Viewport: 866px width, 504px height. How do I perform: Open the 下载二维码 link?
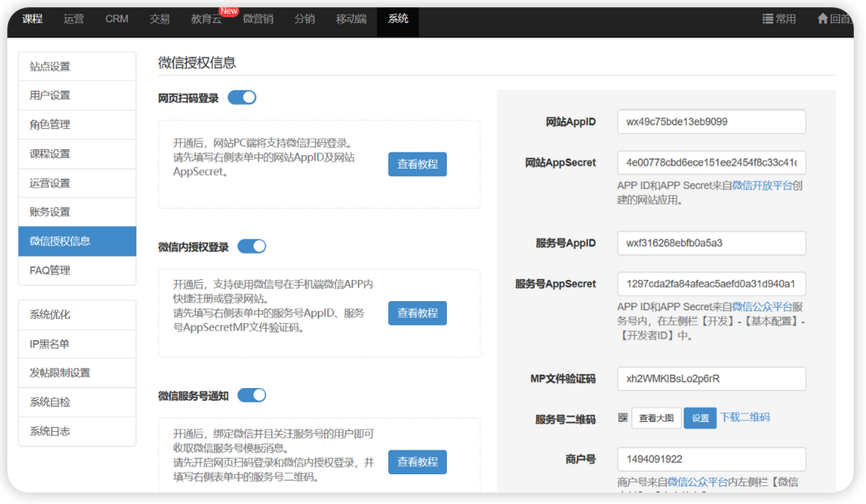pyautogui.click(x=745, y=417)
